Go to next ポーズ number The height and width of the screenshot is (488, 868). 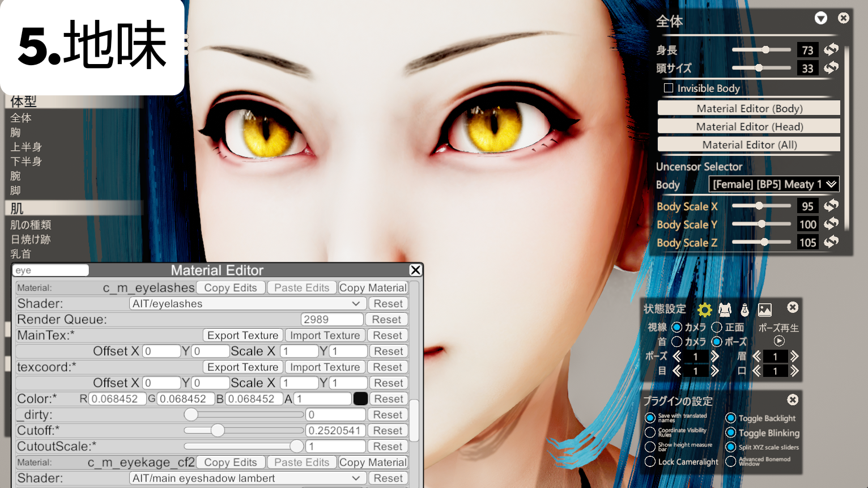[714, 357]
